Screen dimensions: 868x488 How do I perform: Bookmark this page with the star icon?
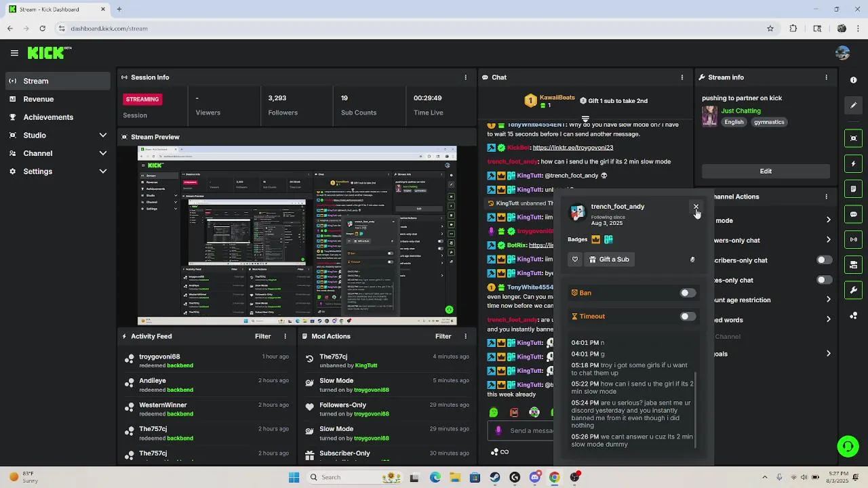pyautogui.click(x=770, y=28)
